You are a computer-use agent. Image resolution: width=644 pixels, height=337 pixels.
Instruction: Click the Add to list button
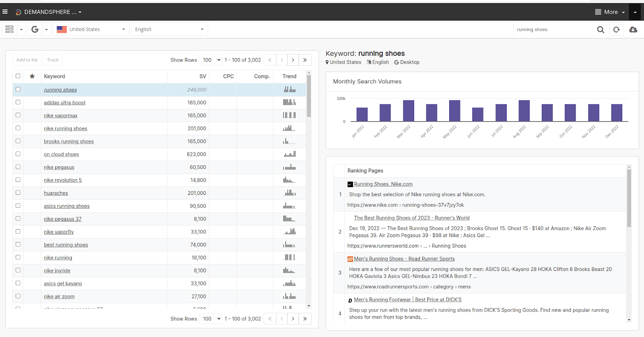click(x=27, y=60)
